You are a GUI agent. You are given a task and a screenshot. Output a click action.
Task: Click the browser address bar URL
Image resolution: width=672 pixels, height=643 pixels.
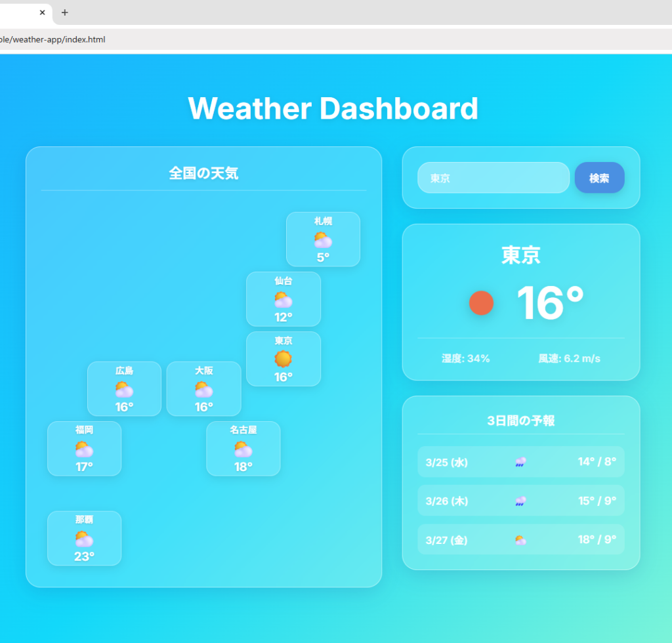click(x=52, y=39)
